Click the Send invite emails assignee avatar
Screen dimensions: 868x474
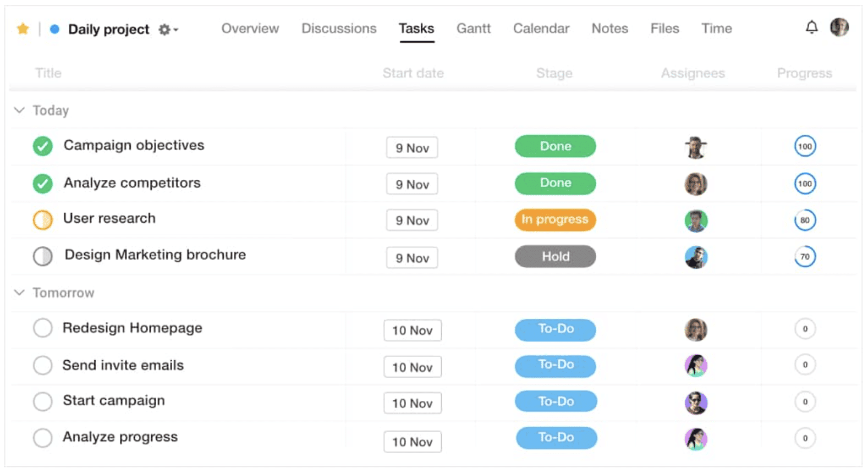696,366
